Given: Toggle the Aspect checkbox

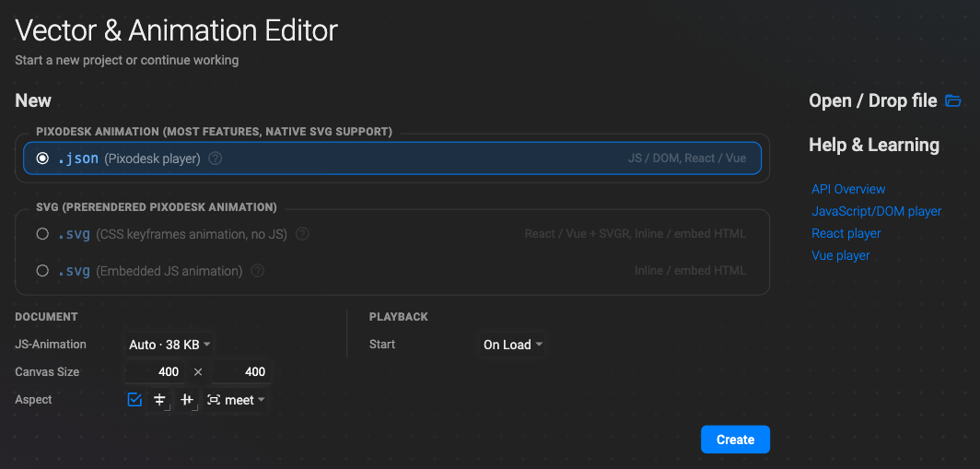Looking at the screenshot, I should [134, 400].
